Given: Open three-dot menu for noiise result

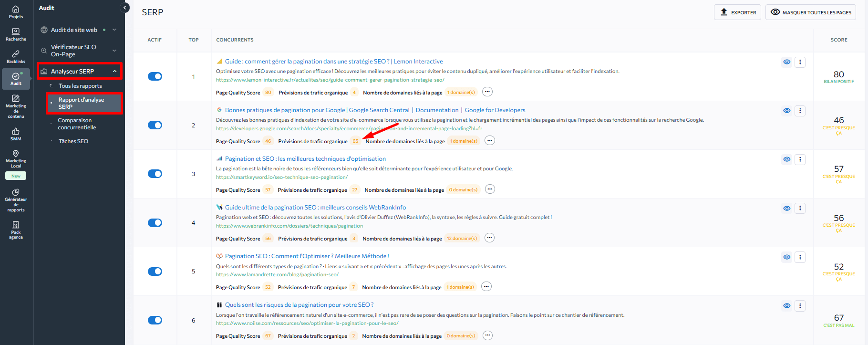Looking at the screenshot, I should 800,306.
